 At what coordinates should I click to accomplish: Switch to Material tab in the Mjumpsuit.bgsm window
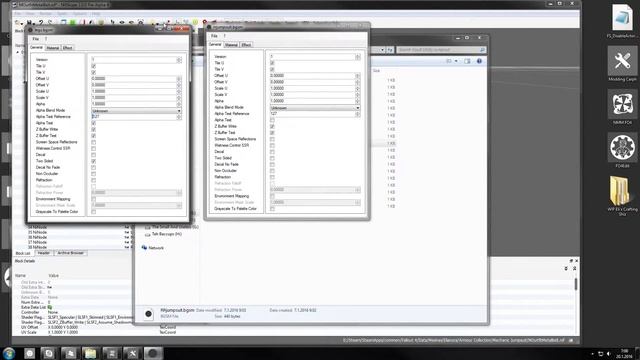pyautogui.click(x=231, y=45)
